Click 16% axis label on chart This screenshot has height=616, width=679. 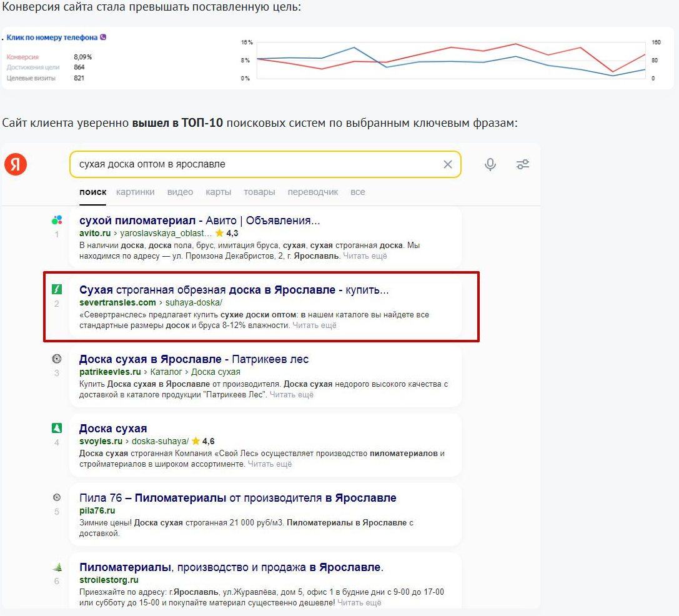pos(247,42)
